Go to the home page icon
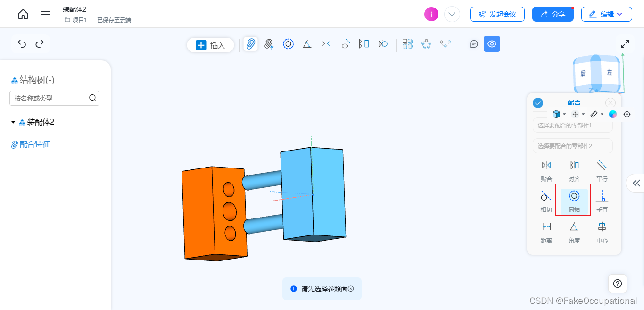 click(23, 14)
